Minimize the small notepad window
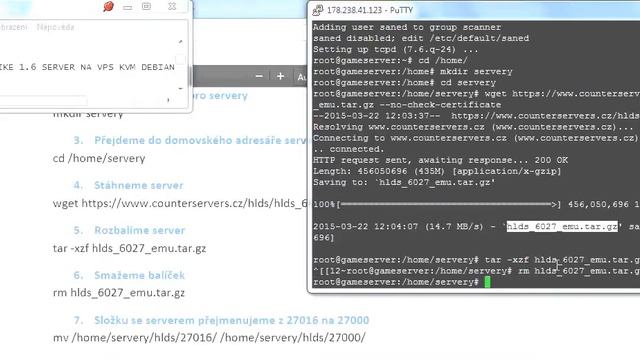This screenshot has height=360, width=640. 128,7
